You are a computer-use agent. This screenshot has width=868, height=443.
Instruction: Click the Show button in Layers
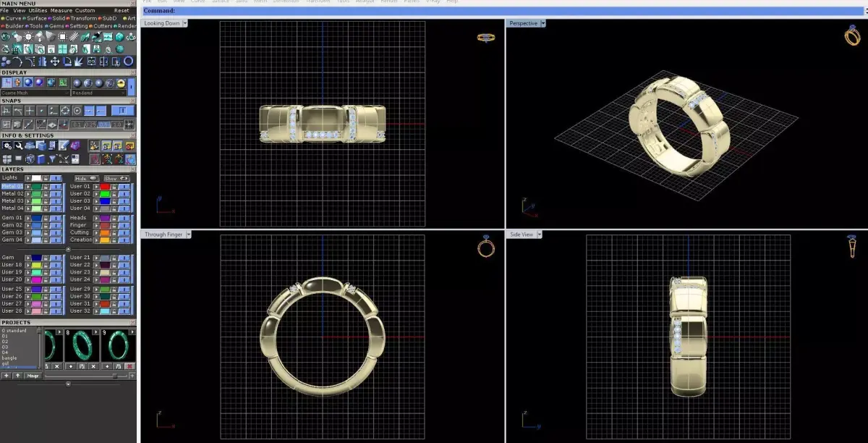[116, 178]
